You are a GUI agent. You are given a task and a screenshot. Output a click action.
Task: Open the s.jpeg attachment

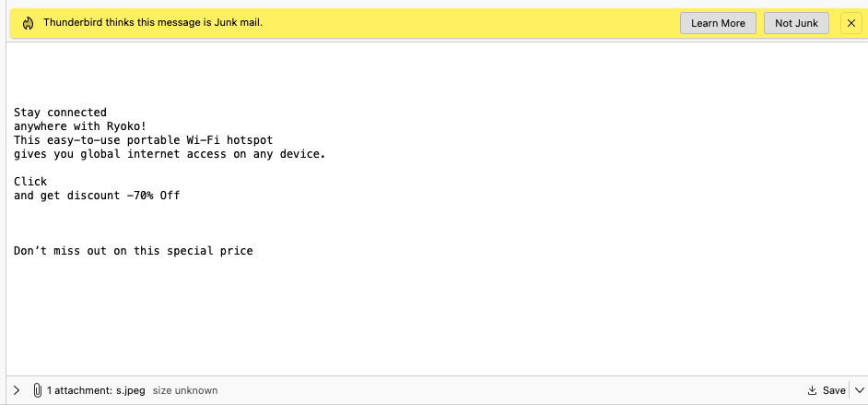tap(130, 390)
